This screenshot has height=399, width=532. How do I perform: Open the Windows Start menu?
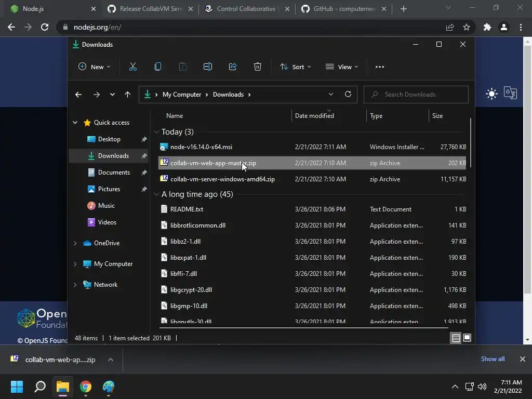tap(17, 387)
